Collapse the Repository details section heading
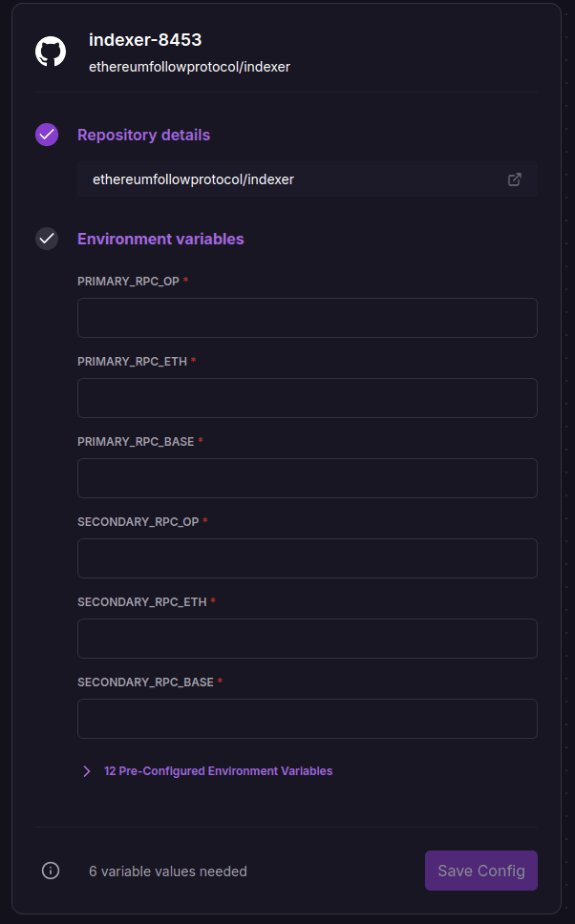The image size is (575, 924). coord(143,136)
